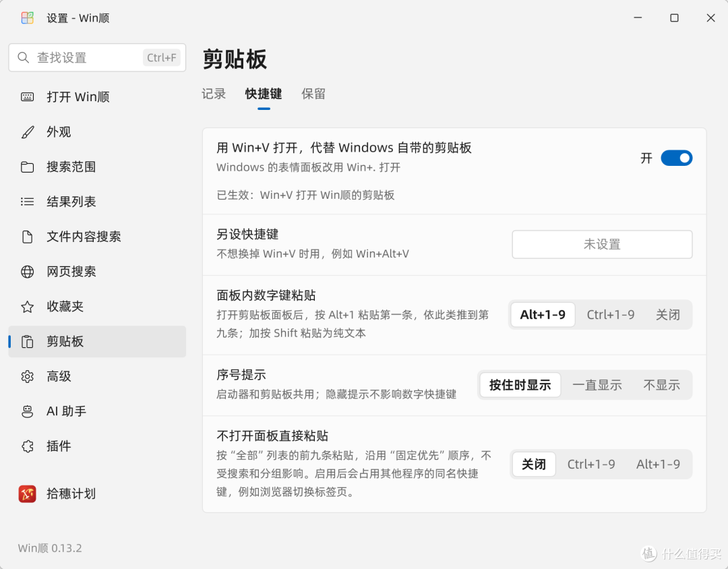Open the 网页搜索 settings page

click(97, 272)
